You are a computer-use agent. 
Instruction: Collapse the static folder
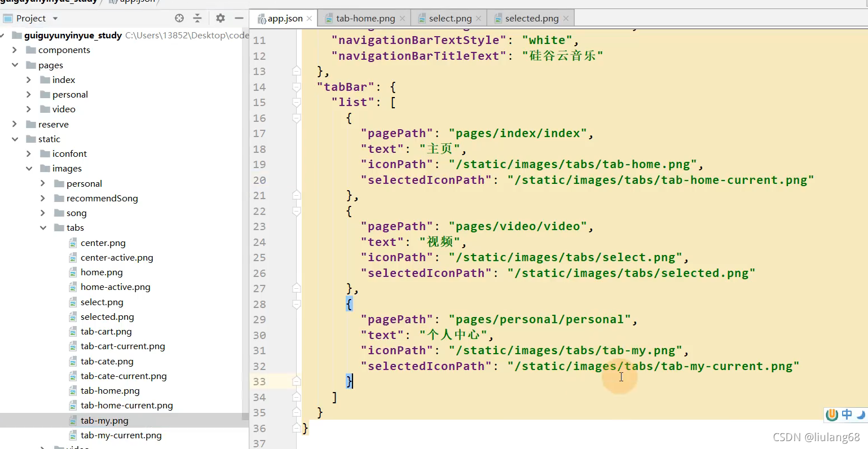[x=15, y=139]
